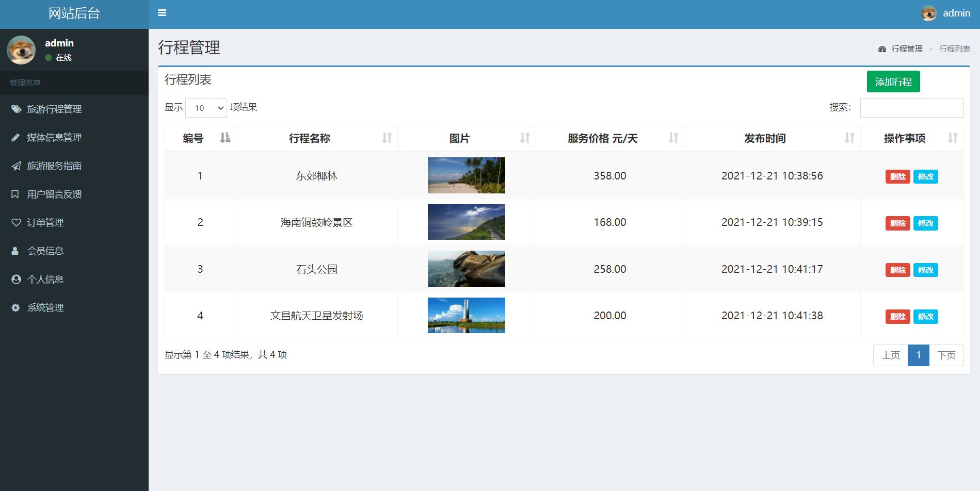980x491 pixels.
Task: Click the 2021-12-21 10:41:38 timestamp
Action: click(772, 316)
